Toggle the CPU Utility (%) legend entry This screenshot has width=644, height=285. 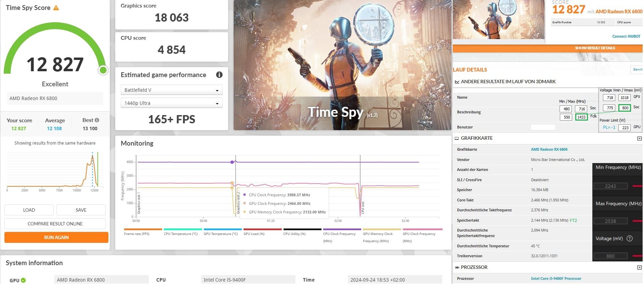[x=302, y=232]
